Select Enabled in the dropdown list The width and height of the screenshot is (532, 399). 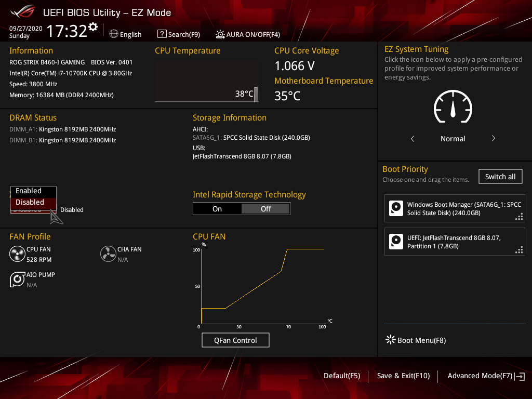(33, 191)
